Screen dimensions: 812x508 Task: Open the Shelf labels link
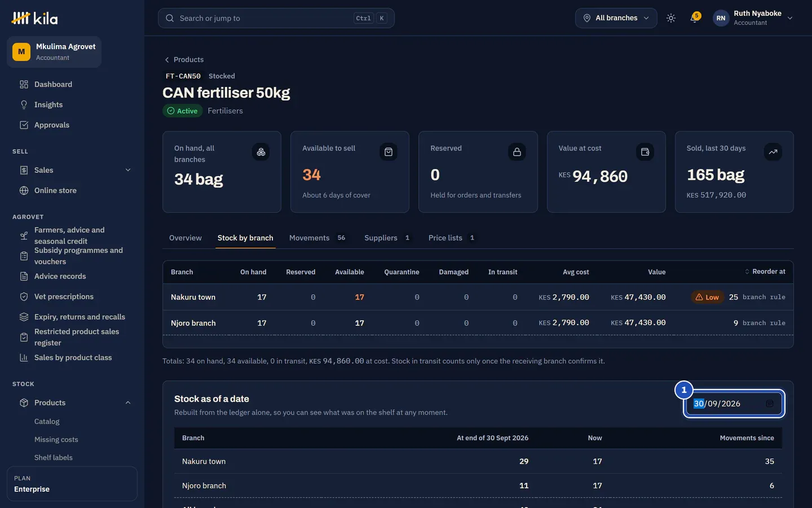(54, 458)
